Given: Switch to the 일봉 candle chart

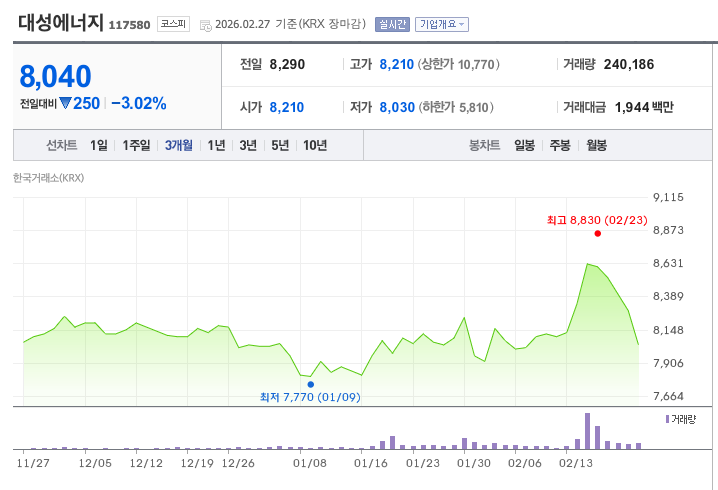Looking at the screenshot, I should [x=524, y=146].
